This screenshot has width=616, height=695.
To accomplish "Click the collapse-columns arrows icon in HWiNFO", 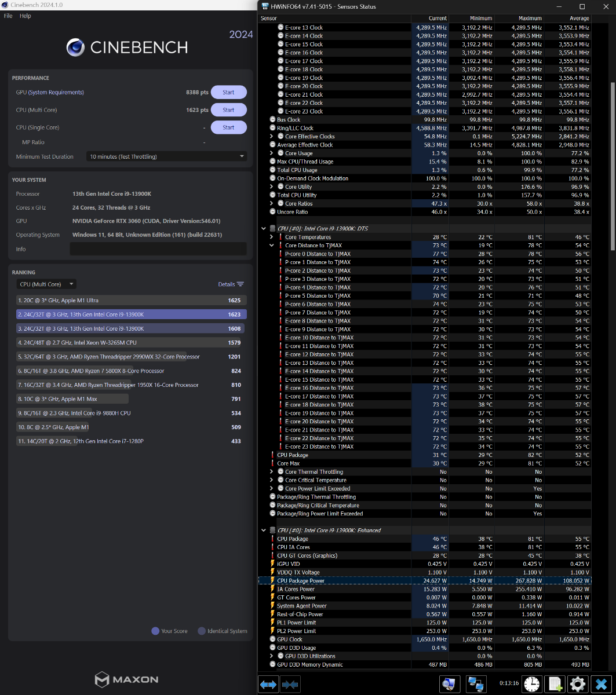I will pyautogui.click(x=290, y=684).
